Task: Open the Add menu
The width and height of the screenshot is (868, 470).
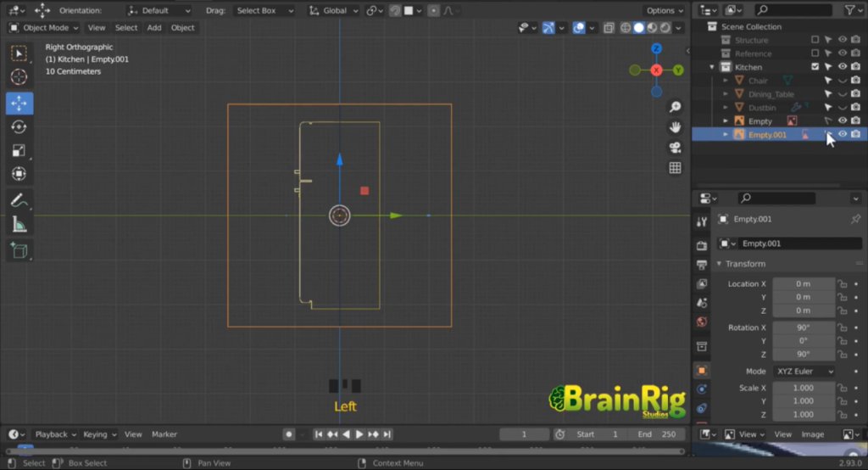Action: tap(154, 28)
